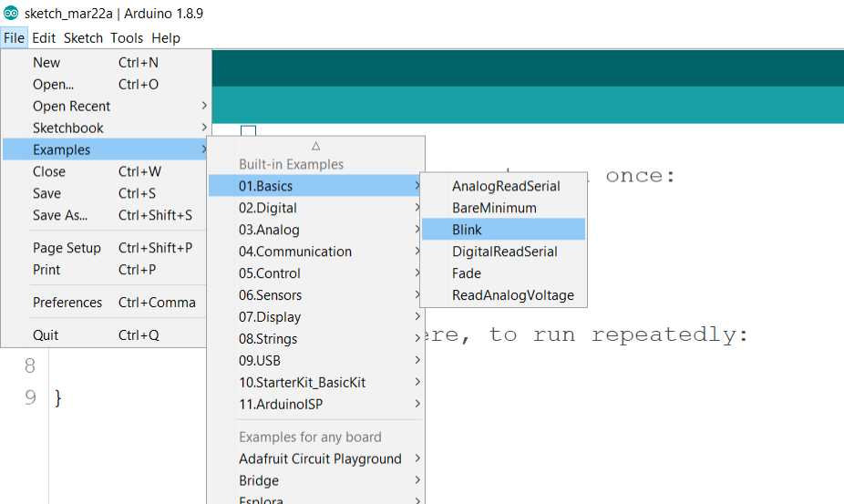Expand the 08.Strings examples submenu
844x504 pixels.
[x=315, y=339]
